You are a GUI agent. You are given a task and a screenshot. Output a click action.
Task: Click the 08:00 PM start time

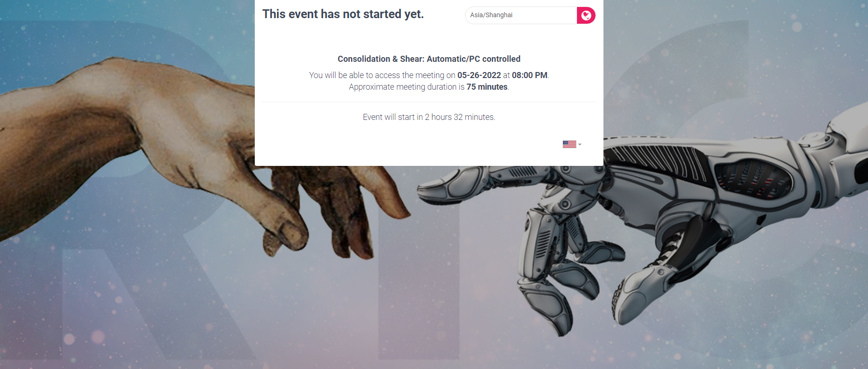click(x=530, y=75)
